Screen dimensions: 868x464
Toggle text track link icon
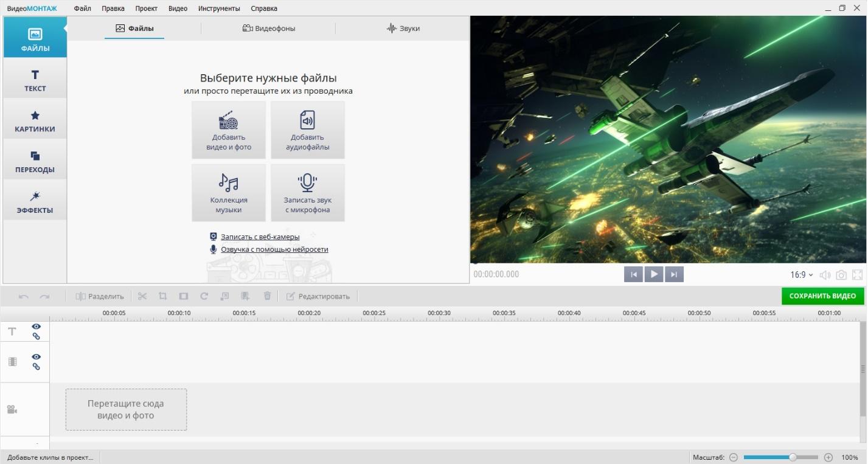point(36,336)
